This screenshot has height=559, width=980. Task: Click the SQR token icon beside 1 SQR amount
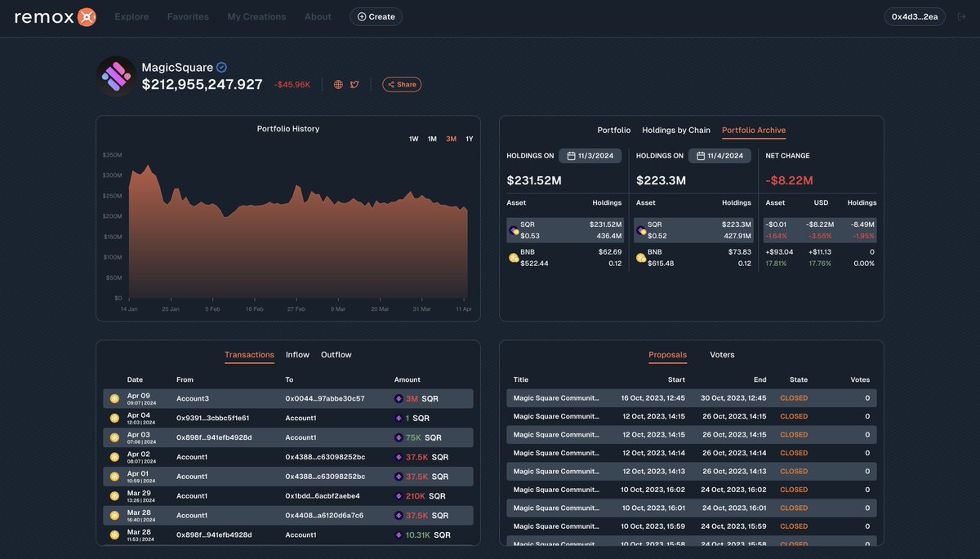399,418
